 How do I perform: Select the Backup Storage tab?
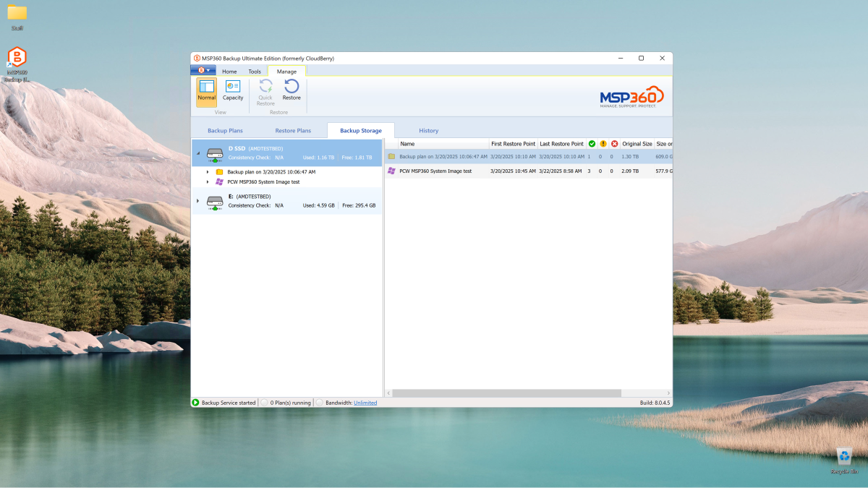[x=361, y=131]
